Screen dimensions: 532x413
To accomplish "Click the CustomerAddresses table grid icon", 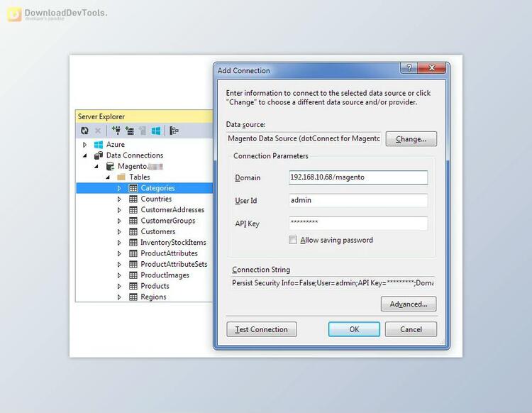I will point(133,210).
